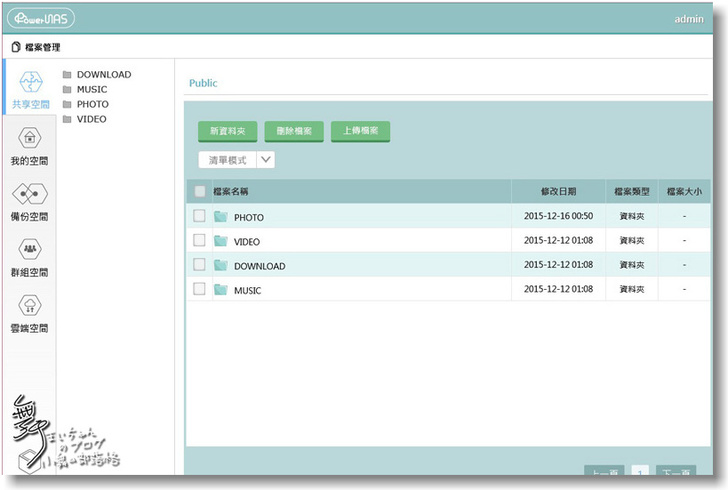Click the PowerNAS logo
The width and height of the screenshot is (728, 490).
[41, 18]
